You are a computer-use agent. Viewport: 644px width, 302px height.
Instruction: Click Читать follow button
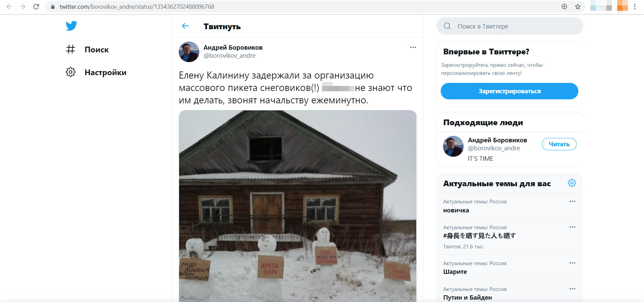(559, 144)
